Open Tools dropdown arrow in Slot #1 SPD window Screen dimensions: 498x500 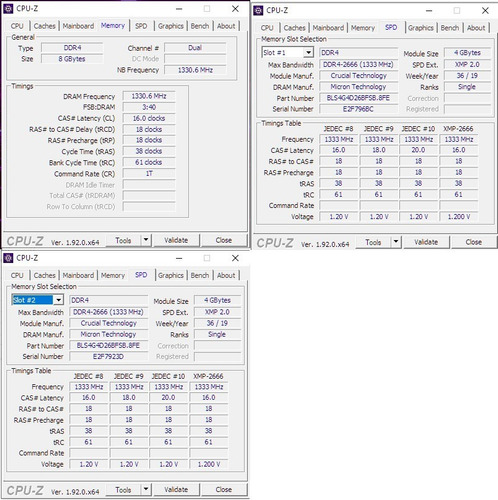click(396, 242)
